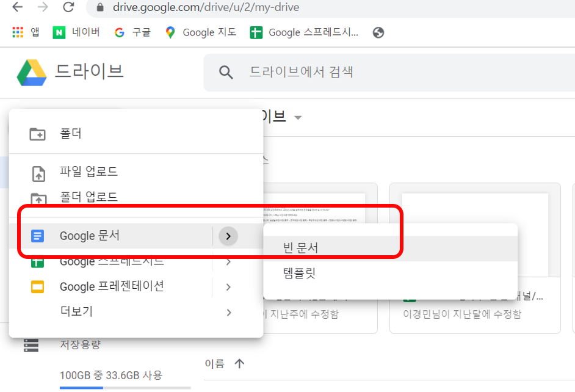This screenshot has width=575, height=392.
Task: Sort by 이름 column header
Action: click(x=214, y=364)
